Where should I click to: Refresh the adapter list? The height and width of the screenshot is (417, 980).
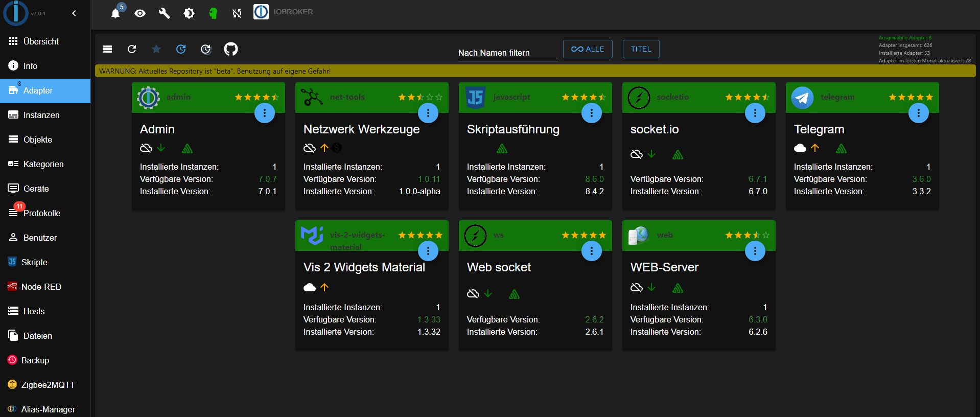click(132, 49)
